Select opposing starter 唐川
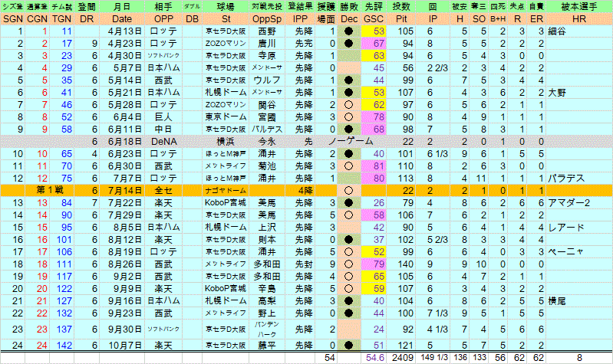The image size is (613, 364). click(x=267, y=44)
